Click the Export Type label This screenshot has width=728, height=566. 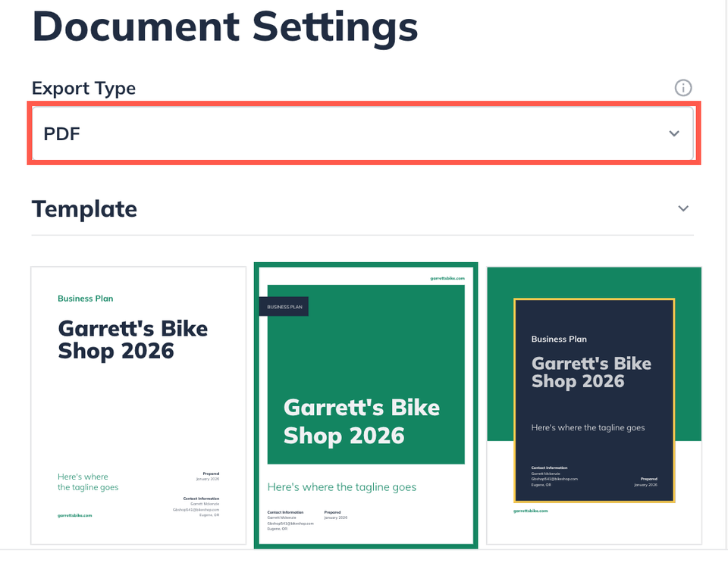(83, 88)
